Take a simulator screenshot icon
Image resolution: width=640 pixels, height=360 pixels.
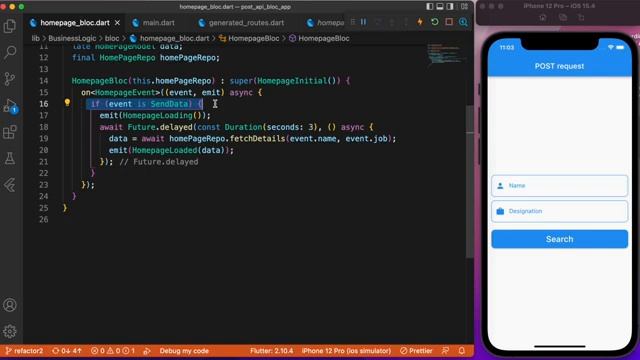563,17
